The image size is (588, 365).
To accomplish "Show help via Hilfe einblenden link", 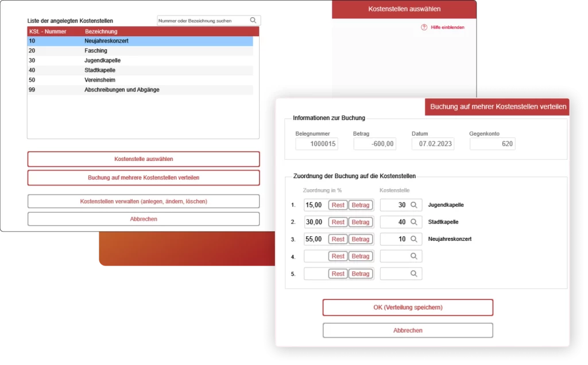I will click(x=447, y=28).
